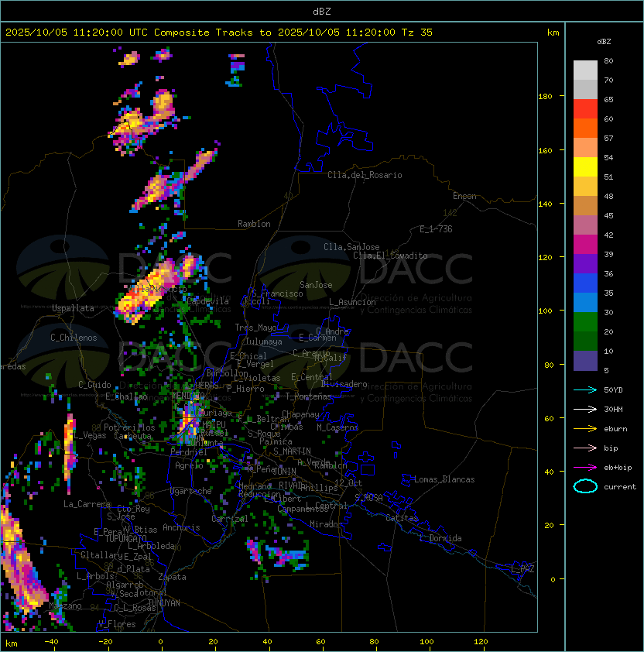Screen dimensions: 644x652
Task: Click the 'TUPUNGATO' map label
Action: (x=125, y=538)
